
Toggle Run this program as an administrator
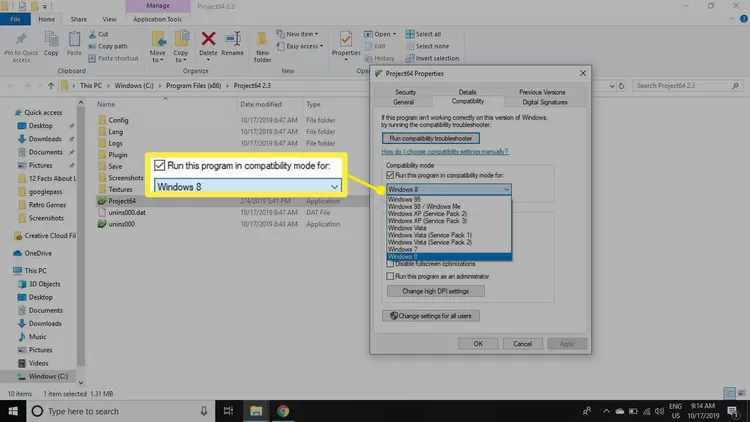390,276
